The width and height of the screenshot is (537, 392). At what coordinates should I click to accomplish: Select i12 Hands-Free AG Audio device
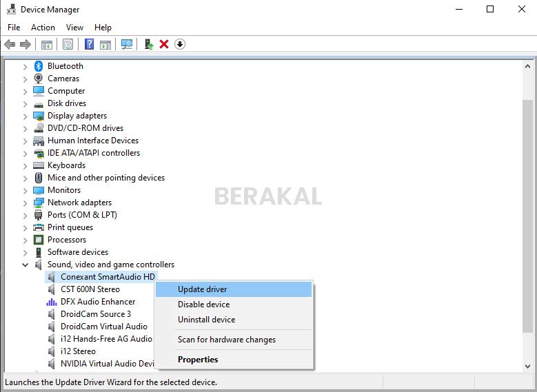(106, 338)
